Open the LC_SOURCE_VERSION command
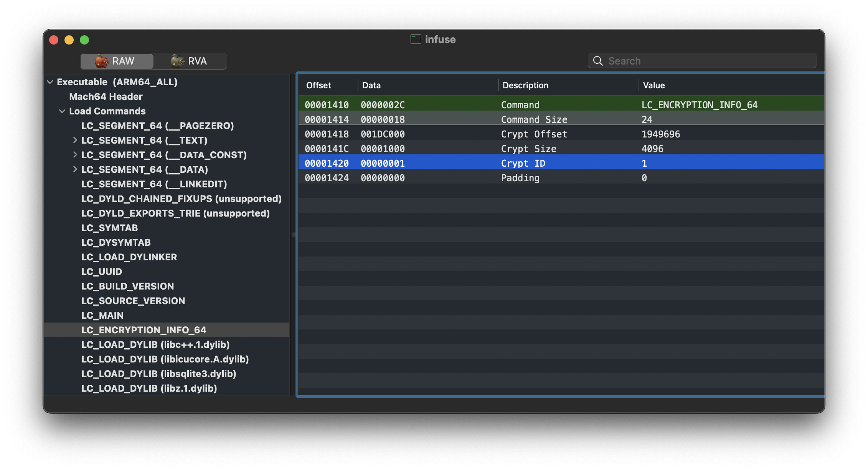The image size is (868, 470). pyautogui.click(x=133, y=301)
